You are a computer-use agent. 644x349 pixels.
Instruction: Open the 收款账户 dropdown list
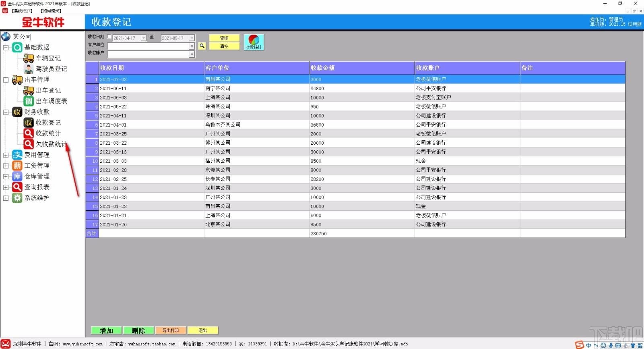coord(192,54)
